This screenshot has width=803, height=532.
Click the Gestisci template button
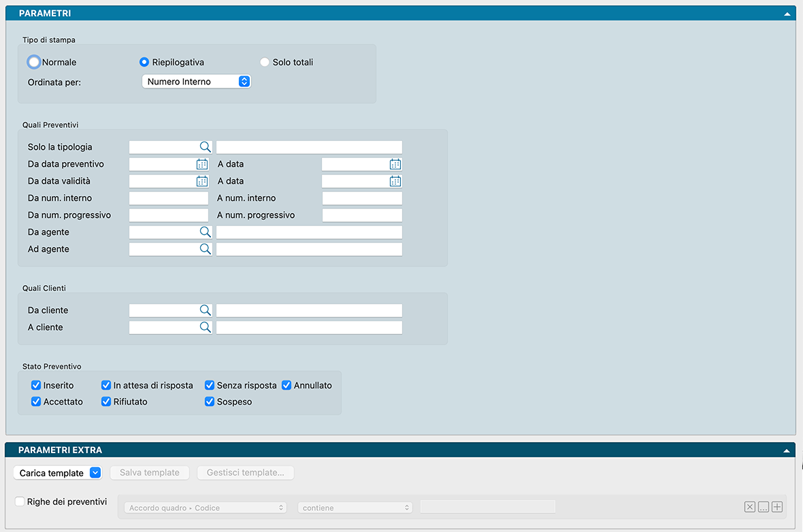point(246,473)
